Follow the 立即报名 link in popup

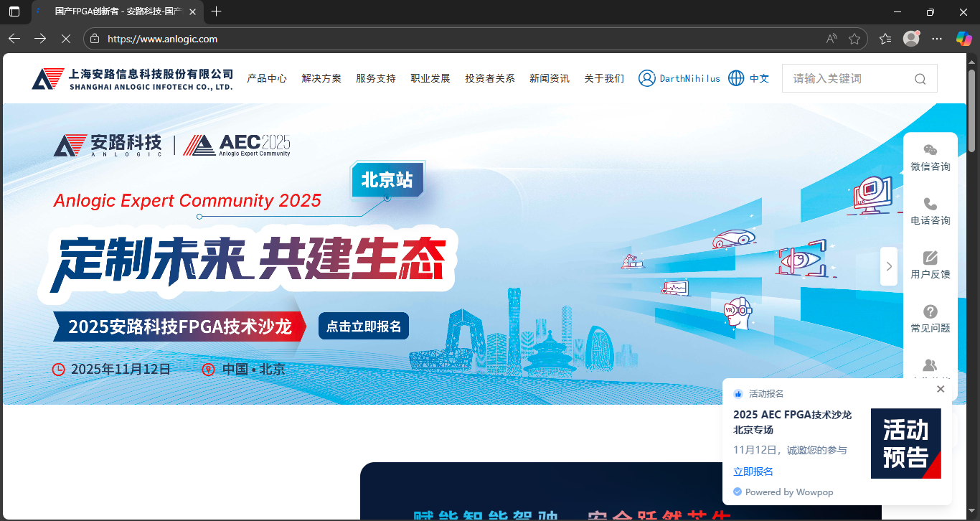(x=753, y=471)
